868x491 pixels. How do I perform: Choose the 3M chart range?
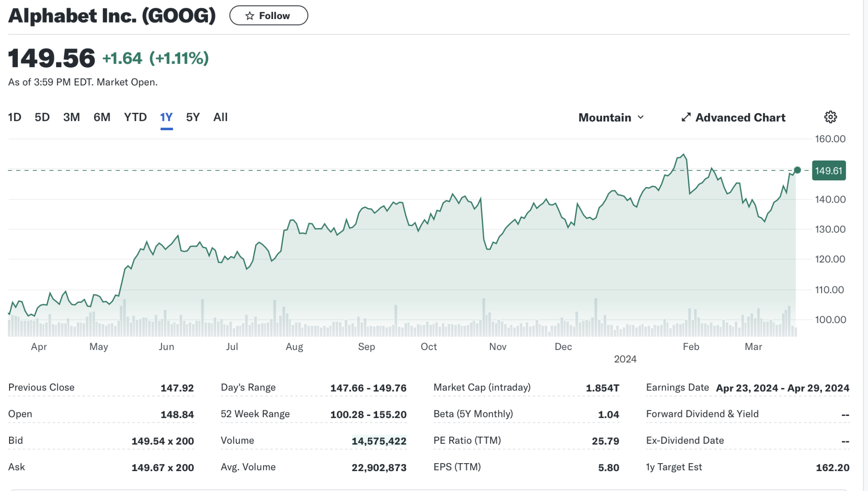tap(72, 117)
